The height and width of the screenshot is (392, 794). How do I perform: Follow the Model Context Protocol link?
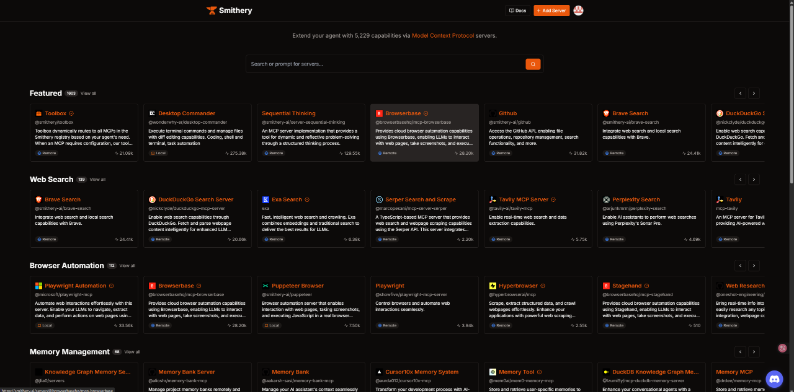click(x=443, y=36)
